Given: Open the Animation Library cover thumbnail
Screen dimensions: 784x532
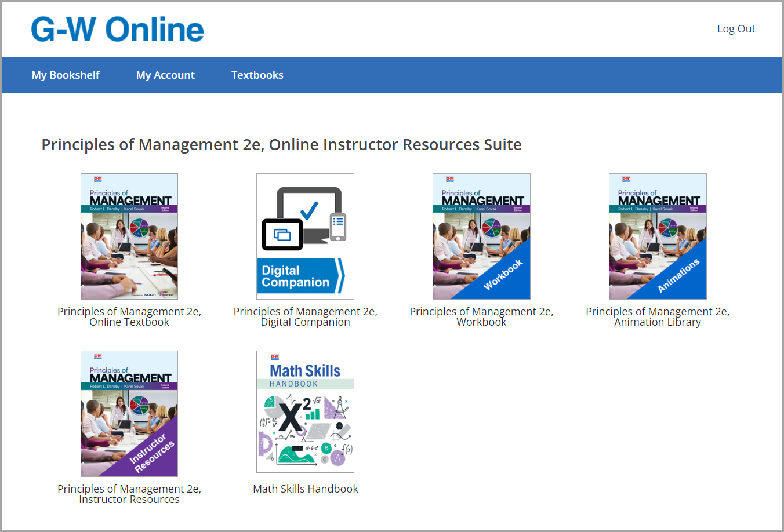Looking at the screenshot, I should point(658,236).
